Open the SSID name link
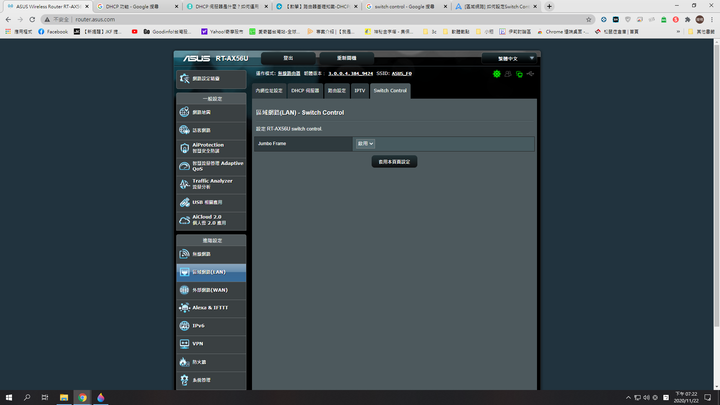 click(402, 73)
